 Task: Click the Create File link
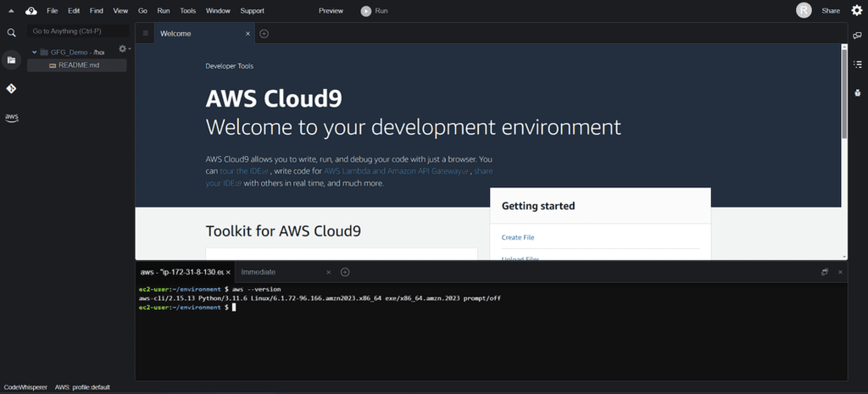[x=518, y=237]
